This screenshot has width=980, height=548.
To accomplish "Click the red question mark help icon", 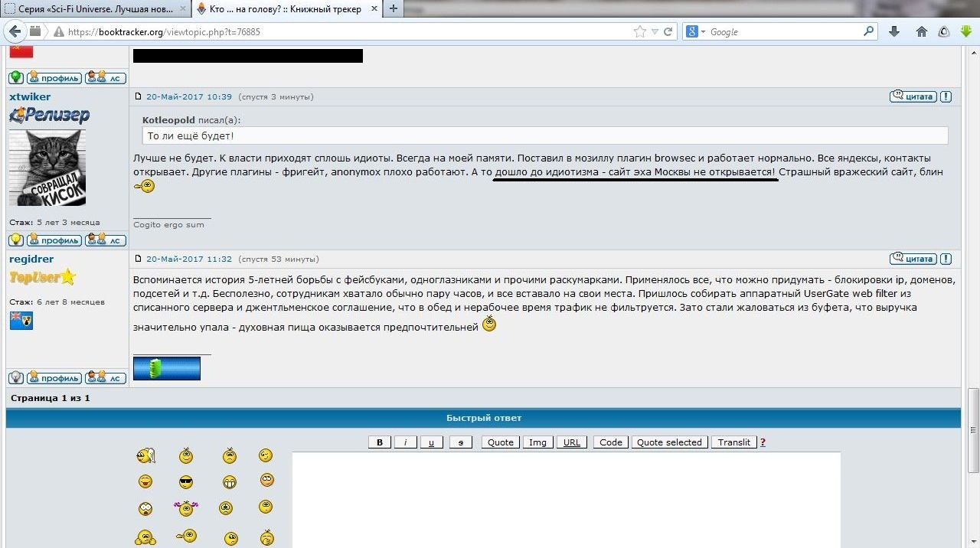I will click(763, 442).
